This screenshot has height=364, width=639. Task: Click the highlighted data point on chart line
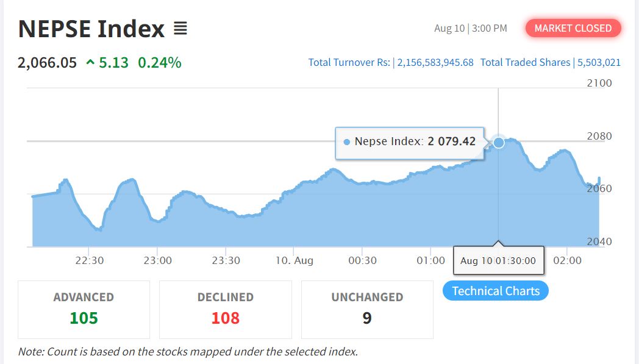(x=498, y=142)
